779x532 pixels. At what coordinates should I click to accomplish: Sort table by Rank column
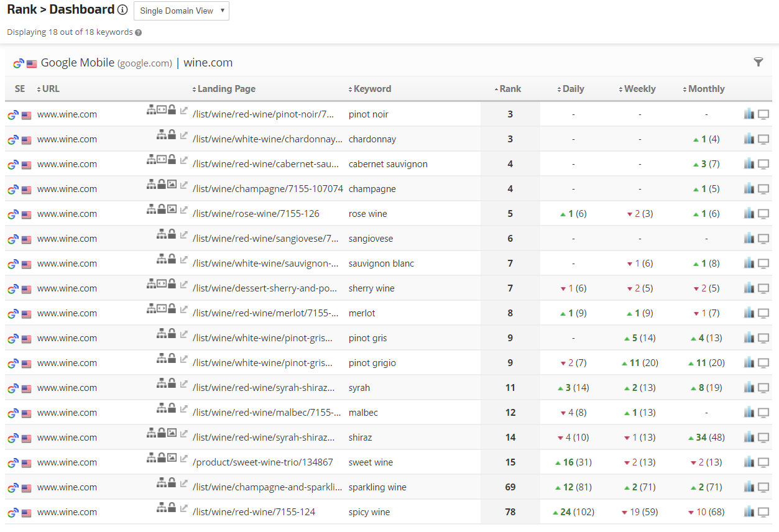coord(510,89)
